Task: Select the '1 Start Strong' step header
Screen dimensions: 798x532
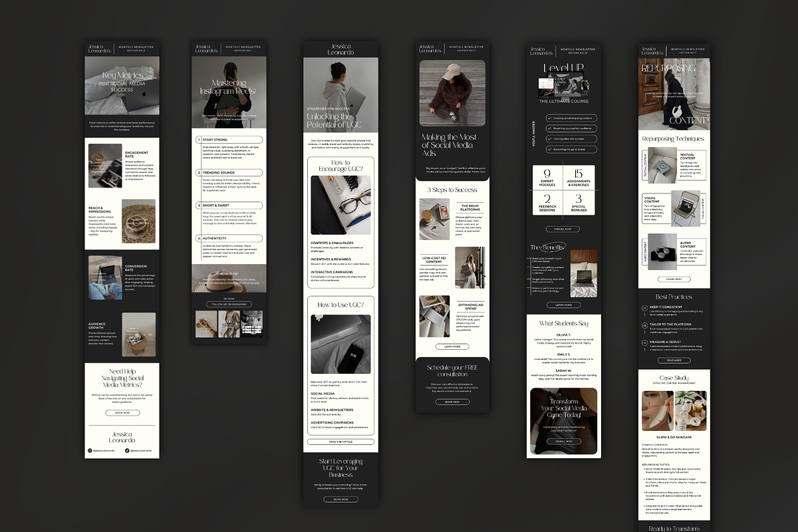Action: tap(229, 140)
